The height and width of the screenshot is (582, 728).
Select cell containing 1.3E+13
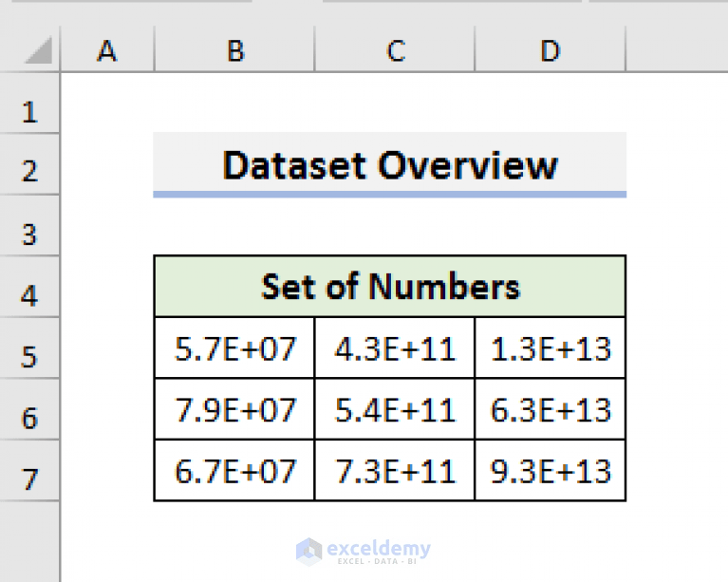pyautogui.click(x=551, y=347)
